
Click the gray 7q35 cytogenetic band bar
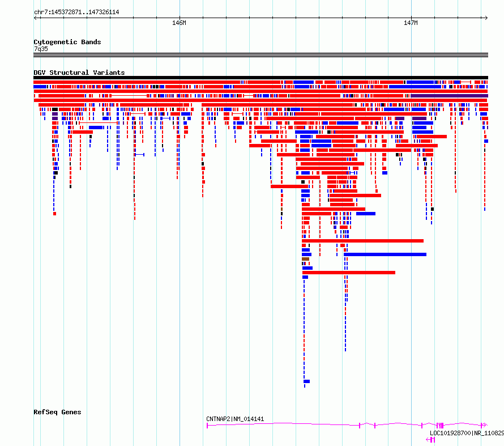260,55
